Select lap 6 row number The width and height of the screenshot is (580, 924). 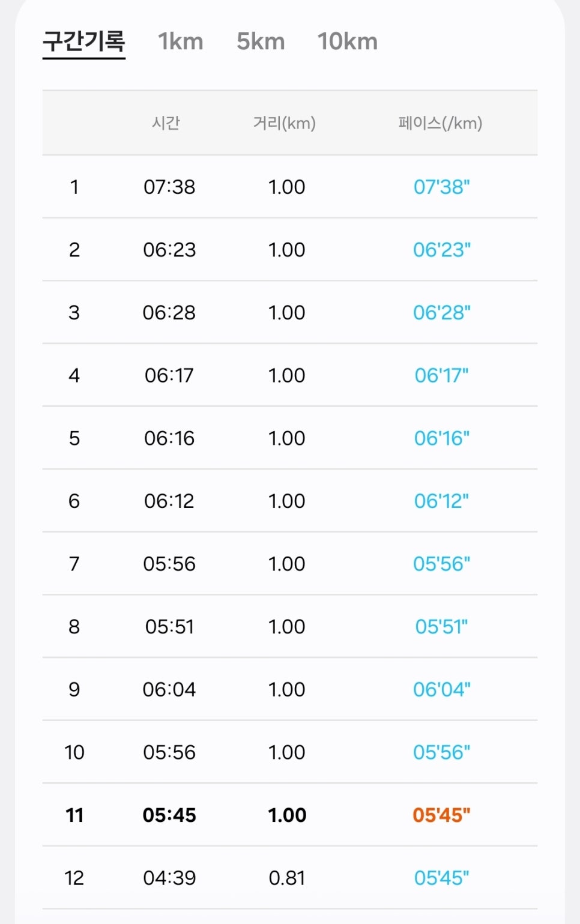(74, 501)
